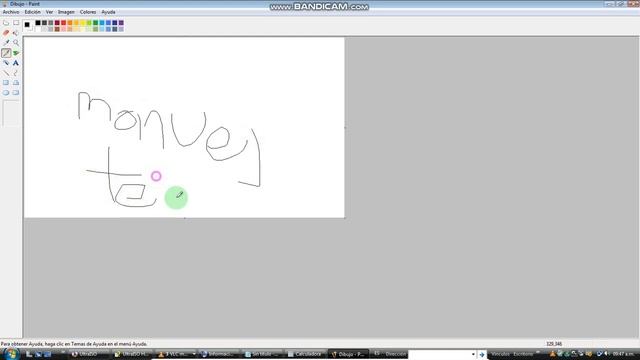Select the Rectangle shape tool
The height and width of the screenshot is (360, 640).
6,83
